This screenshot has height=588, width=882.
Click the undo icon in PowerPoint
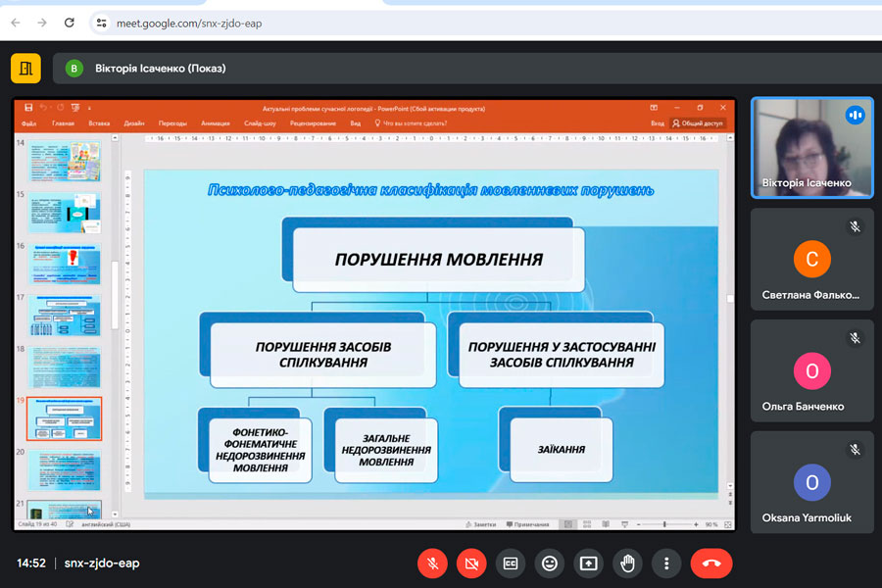tap(43, 108)
